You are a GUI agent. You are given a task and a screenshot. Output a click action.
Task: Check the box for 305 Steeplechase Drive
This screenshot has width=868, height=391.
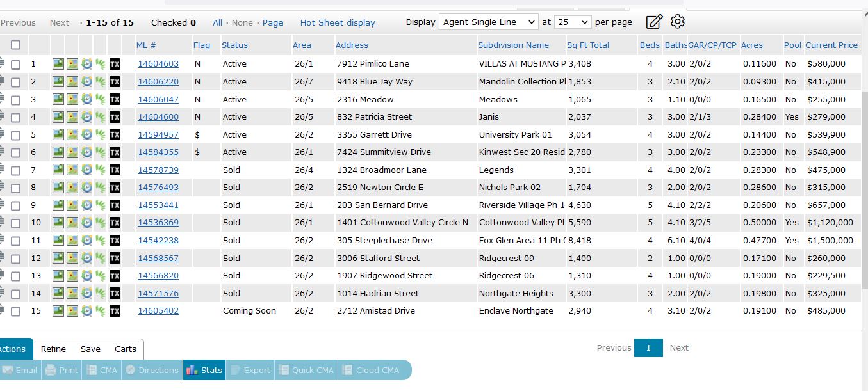pyautogui.click(x=16, y=241)
